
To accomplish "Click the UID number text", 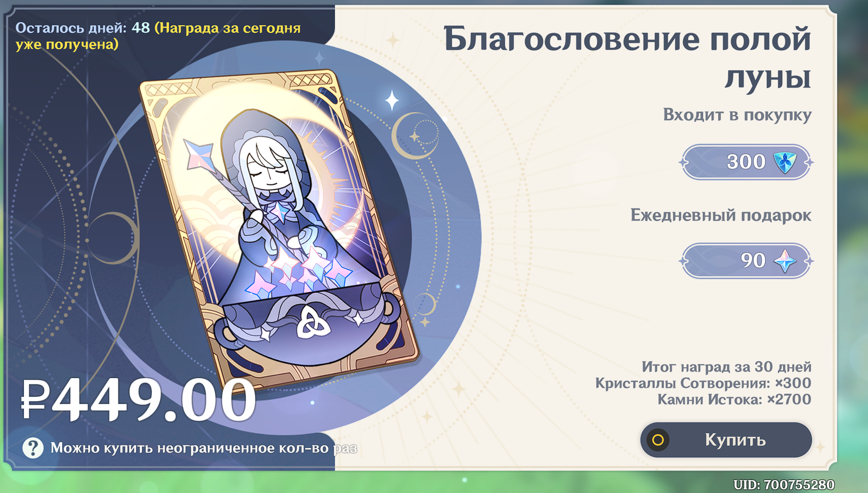I will pyautogui.click(x=784, y=485).
